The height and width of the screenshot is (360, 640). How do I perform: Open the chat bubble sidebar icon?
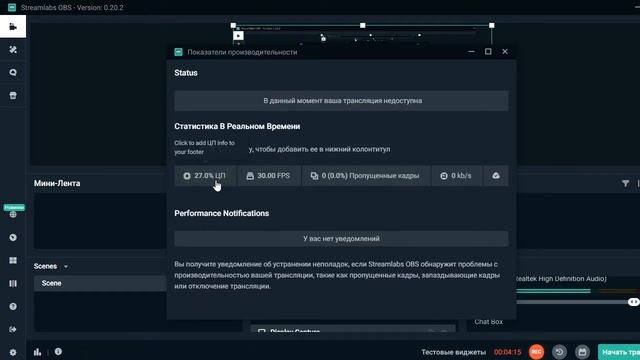[x=13, y=72]
